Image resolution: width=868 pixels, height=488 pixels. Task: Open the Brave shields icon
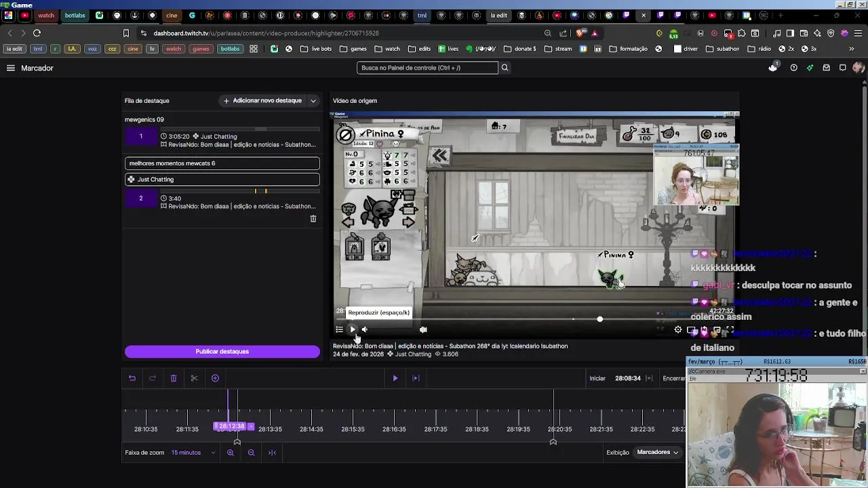click(x=580, y=33)
